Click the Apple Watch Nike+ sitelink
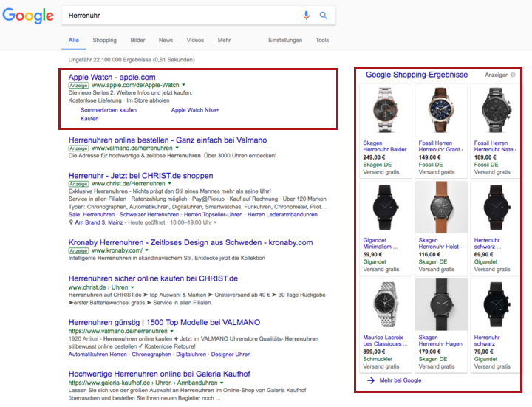The image size is (532, 407). (195, 110)
